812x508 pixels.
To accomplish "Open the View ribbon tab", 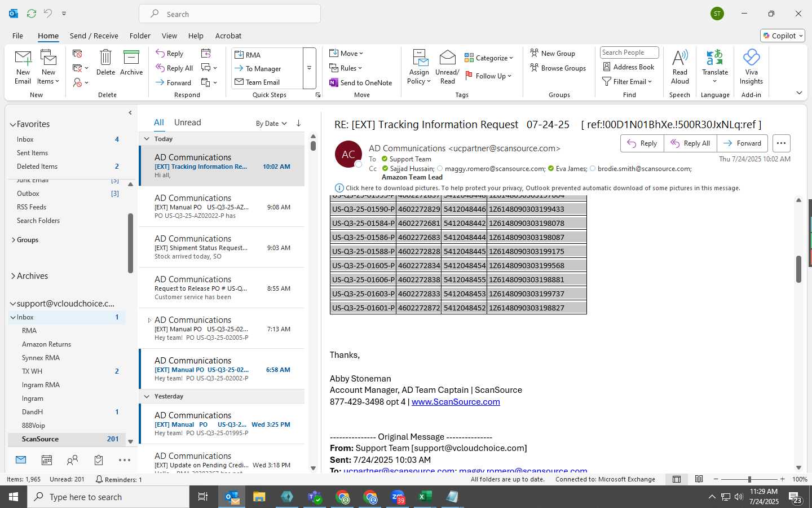I will click(x=169, y=36).
